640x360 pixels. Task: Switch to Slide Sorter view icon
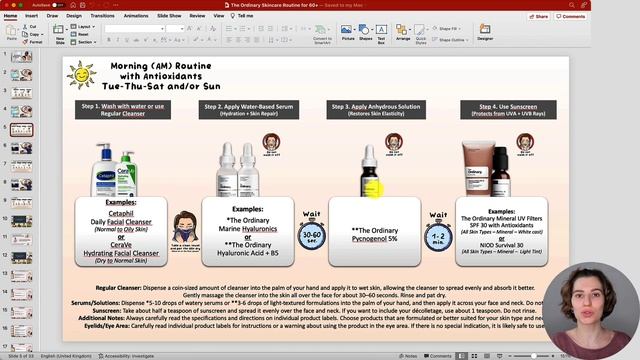point(474,356)
